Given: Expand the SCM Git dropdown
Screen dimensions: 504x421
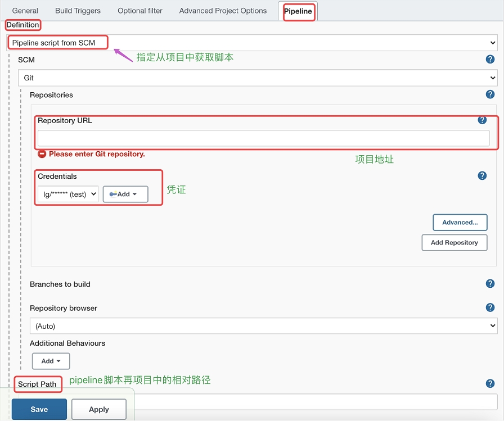Looking at the screenshot, I should 257,78.
